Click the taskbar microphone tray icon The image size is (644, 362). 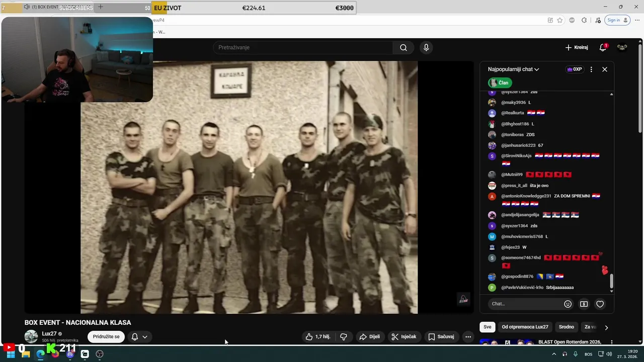click(576, 354)
